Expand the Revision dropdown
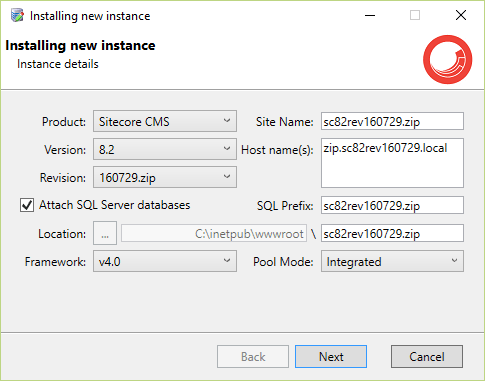The height and width of the screenshot is (381, 485). click(x=165, y=177)
